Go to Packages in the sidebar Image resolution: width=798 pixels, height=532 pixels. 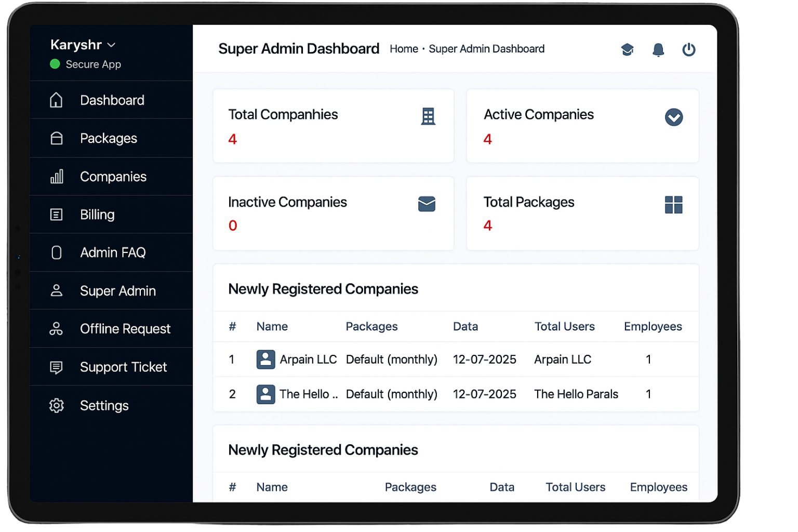[x=108, y=138]
